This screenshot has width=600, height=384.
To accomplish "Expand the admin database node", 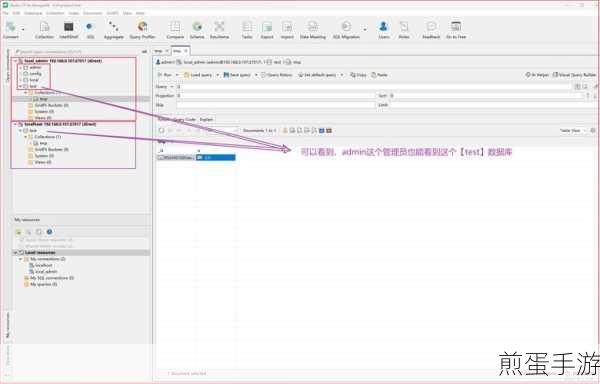I will [21, 67].
